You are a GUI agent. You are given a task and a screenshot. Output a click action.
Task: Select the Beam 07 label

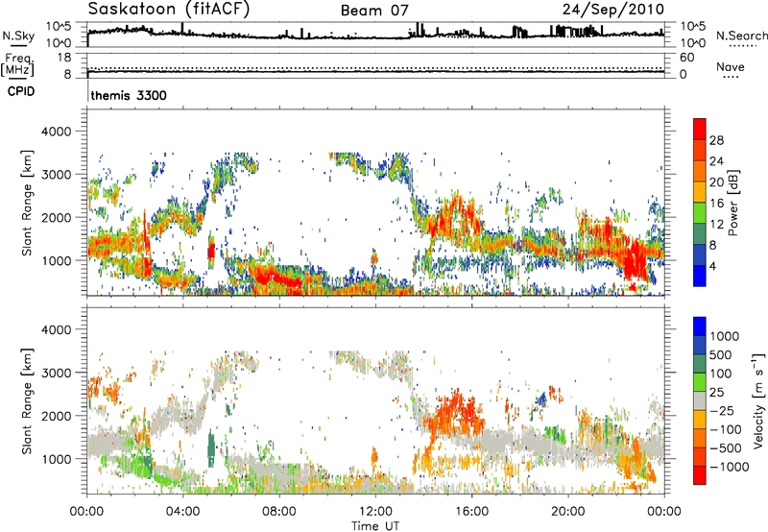click(374, 11)
